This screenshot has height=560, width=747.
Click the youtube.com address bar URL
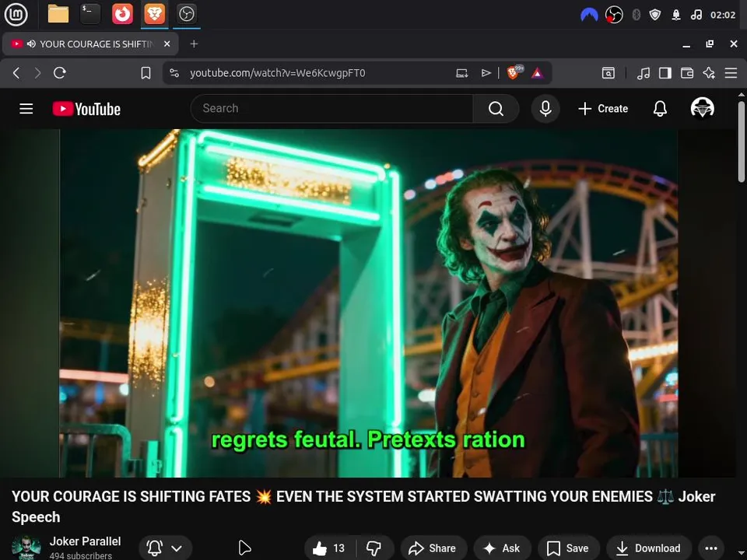(277, 73)
